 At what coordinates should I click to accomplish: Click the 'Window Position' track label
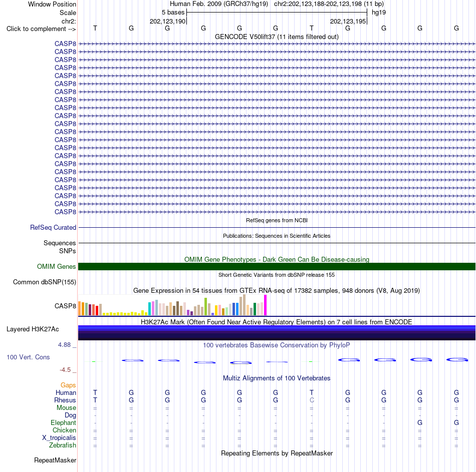click(x=52, y=4)
